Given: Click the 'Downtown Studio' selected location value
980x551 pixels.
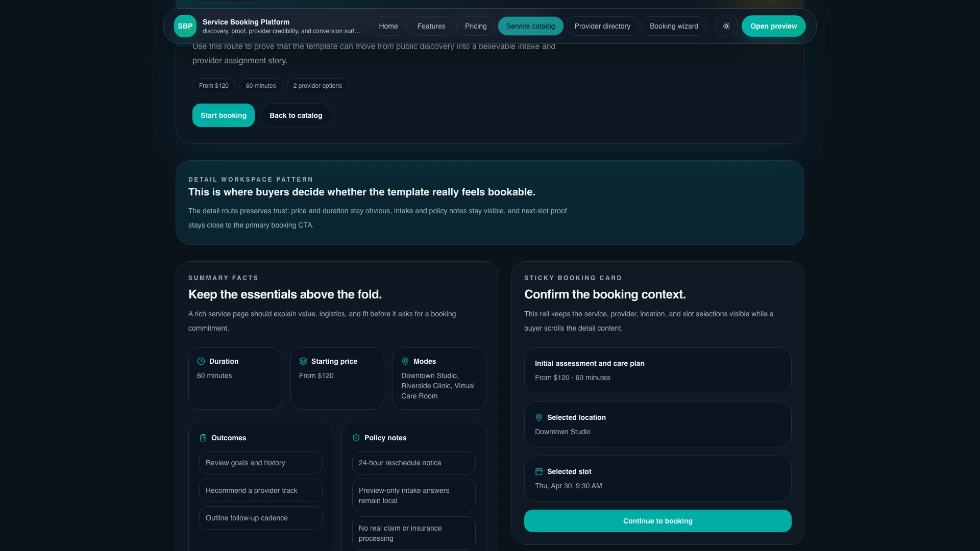Looking at the screenshot, I should coord(562,432).
